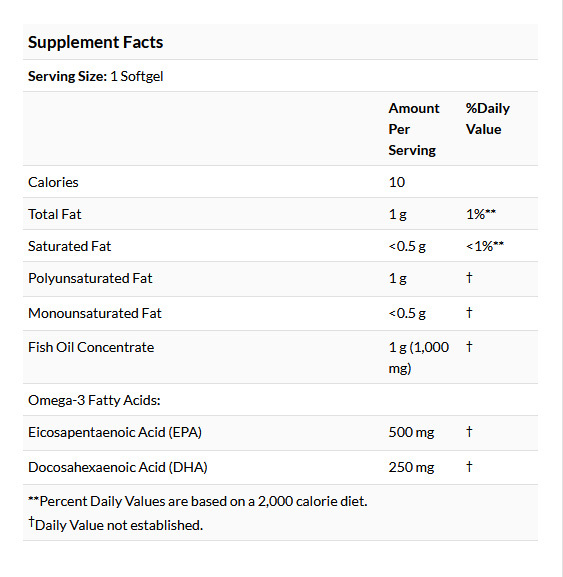Screen dimensions: 563x577
Task: Select the Saturated Fat row label
Action: click(x=70, y=246)
